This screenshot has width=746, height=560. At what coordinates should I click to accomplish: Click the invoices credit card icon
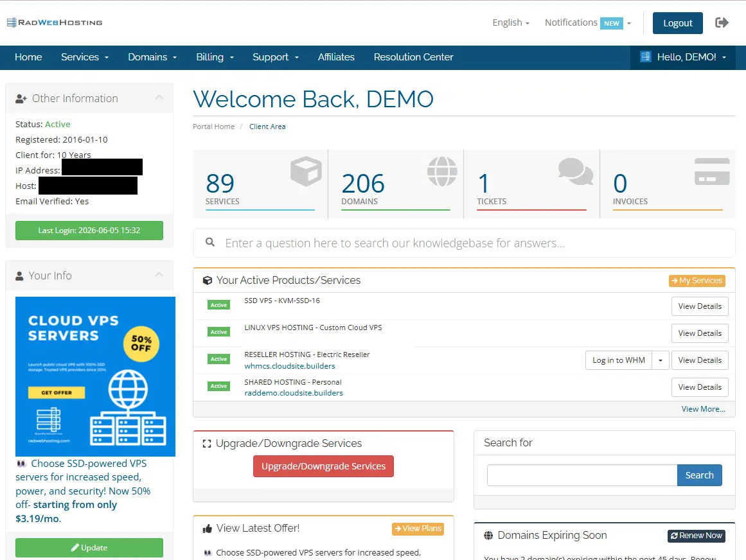click(712, 171)
